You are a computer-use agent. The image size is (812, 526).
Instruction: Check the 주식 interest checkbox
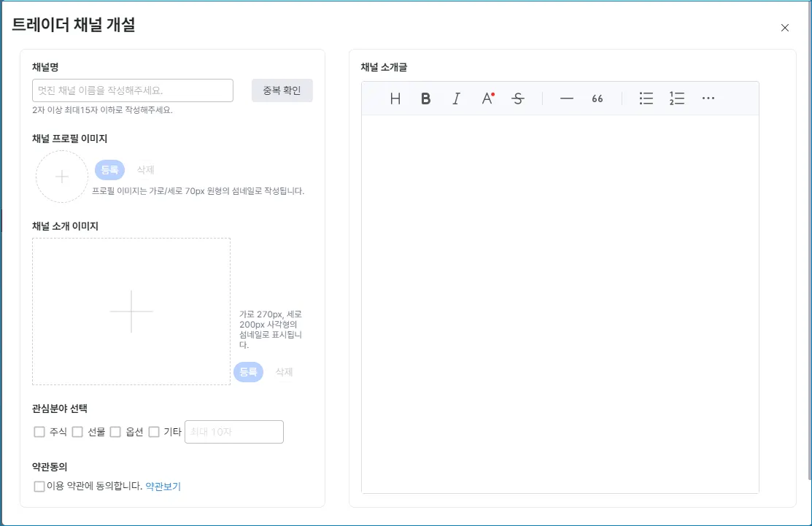pyautogui.click(x=39, y=432)
